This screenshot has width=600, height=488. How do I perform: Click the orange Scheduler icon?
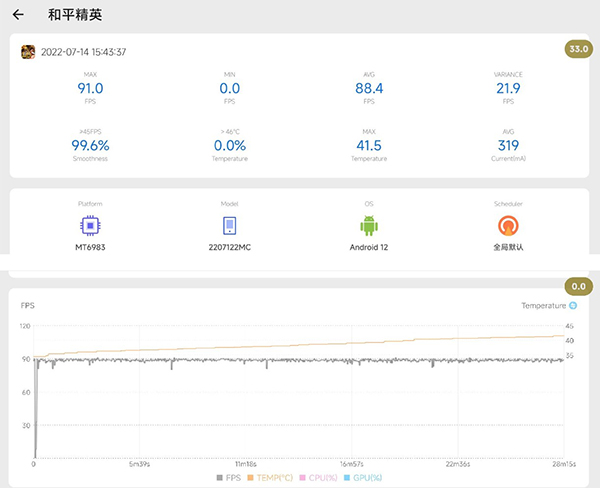[x=509, y=225]
